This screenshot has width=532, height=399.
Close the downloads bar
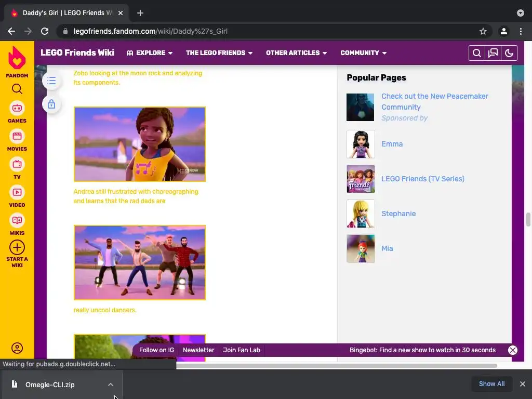[523, 384]
